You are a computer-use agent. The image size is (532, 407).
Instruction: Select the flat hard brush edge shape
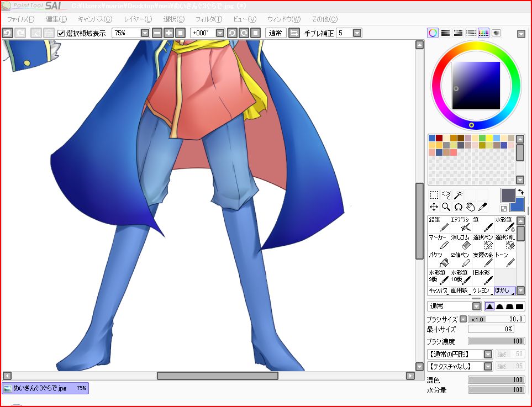pyautogui.click(x=519, y=306)
